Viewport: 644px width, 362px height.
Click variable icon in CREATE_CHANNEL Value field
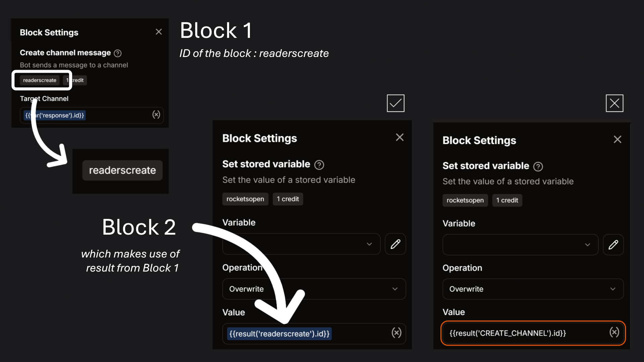(x=614, y=333)
